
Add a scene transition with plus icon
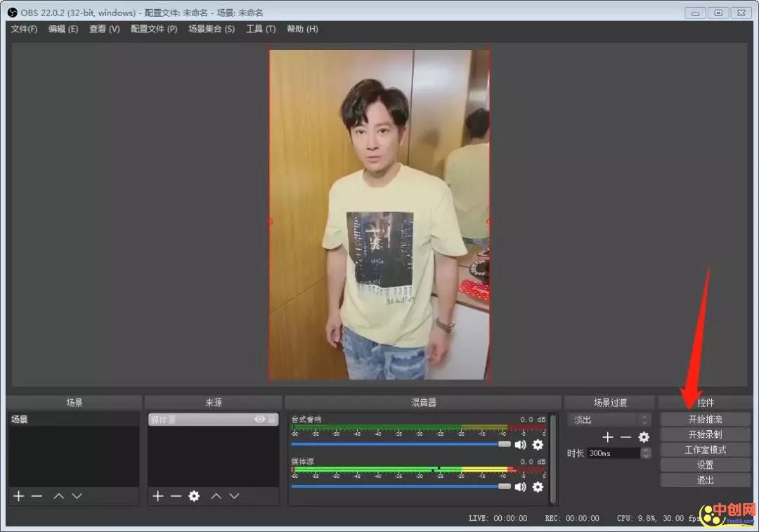(608, 437)
